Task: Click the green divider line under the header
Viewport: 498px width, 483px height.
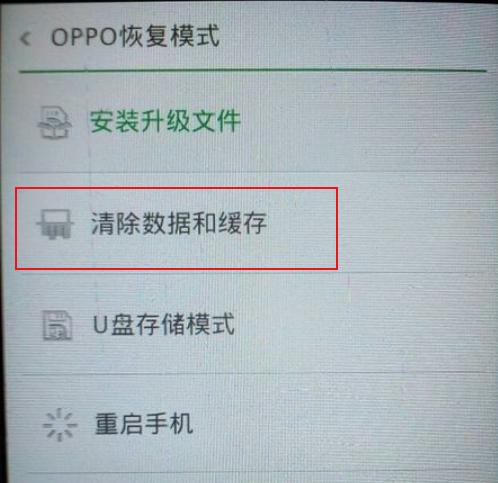Action: 252,71
